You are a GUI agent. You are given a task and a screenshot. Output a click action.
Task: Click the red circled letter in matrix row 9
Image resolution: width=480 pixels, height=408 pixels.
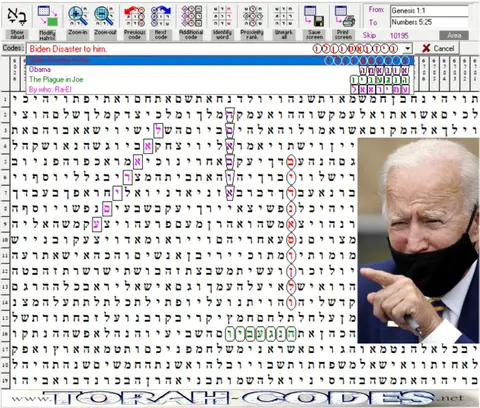coord(291,224)
